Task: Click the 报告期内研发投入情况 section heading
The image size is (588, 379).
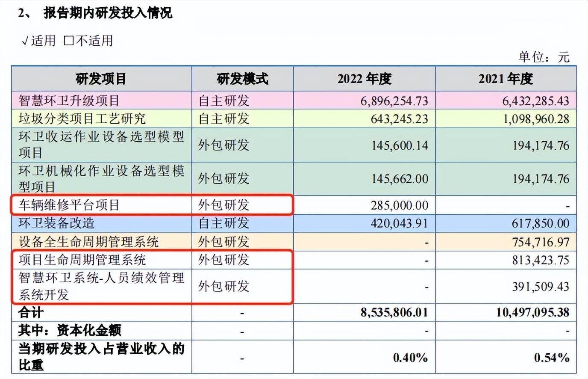Action: click(108, 13)
